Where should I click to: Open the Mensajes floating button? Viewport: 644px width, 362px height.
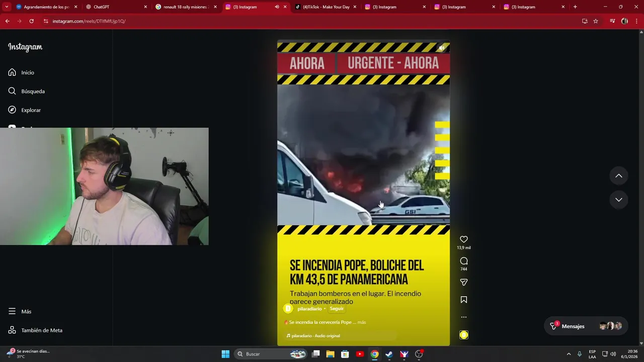tap(587, 326)
